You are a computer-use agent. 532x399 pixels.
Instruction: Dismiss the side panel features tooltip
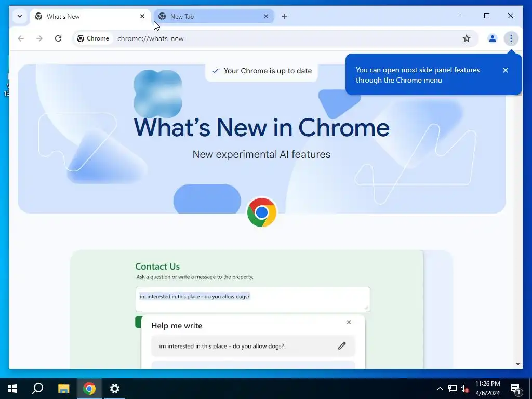506,70
